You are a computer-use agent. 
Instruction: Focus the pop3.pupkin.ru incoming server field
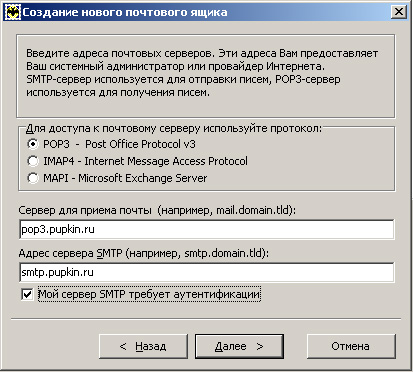[x=207, y=229]
